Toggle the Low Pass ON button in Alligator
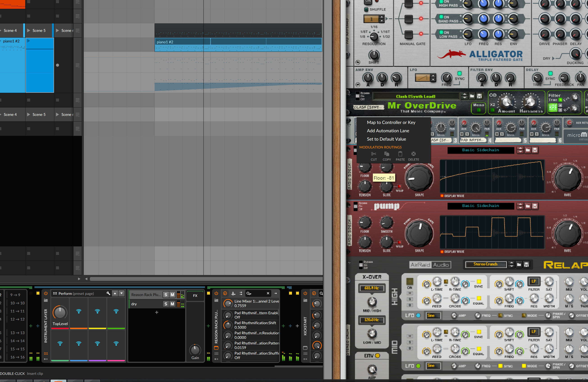Image resolution: width=588 pixels, height=382 pixels. tap(441, 32)
